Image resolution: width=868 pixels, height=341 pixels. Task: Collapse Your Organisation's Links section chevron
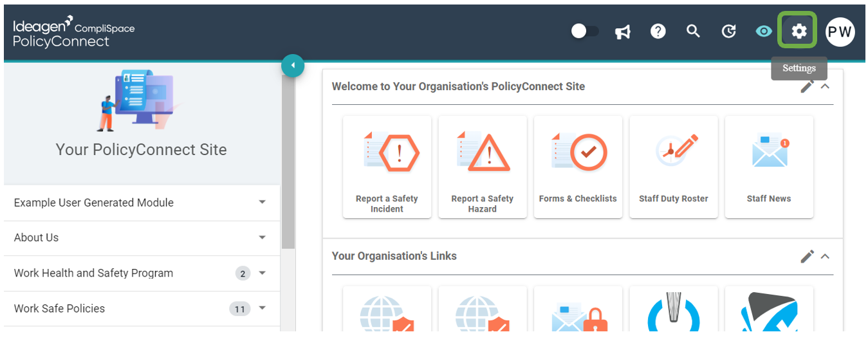(825, 256)
